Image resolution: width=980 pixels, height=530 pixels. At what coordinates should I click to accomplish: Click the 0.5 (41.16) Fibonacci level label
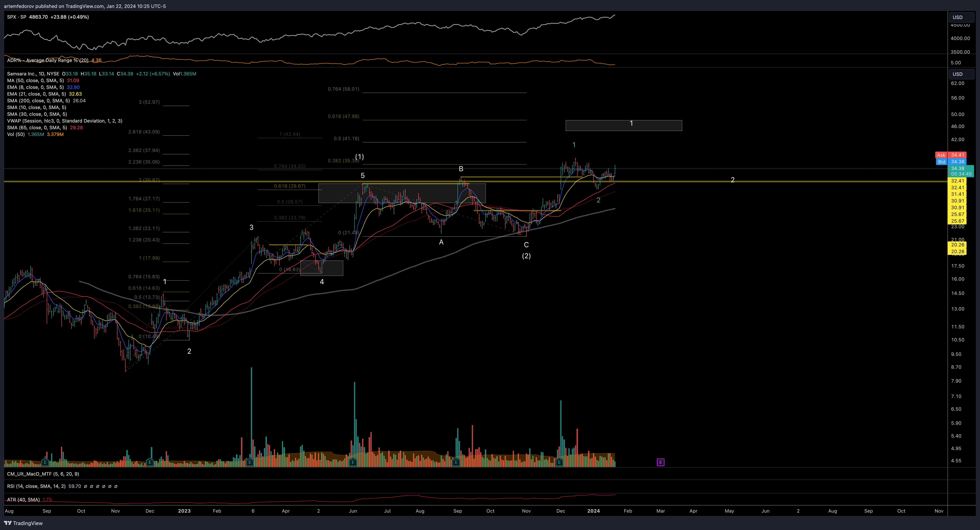coord(347,139)
